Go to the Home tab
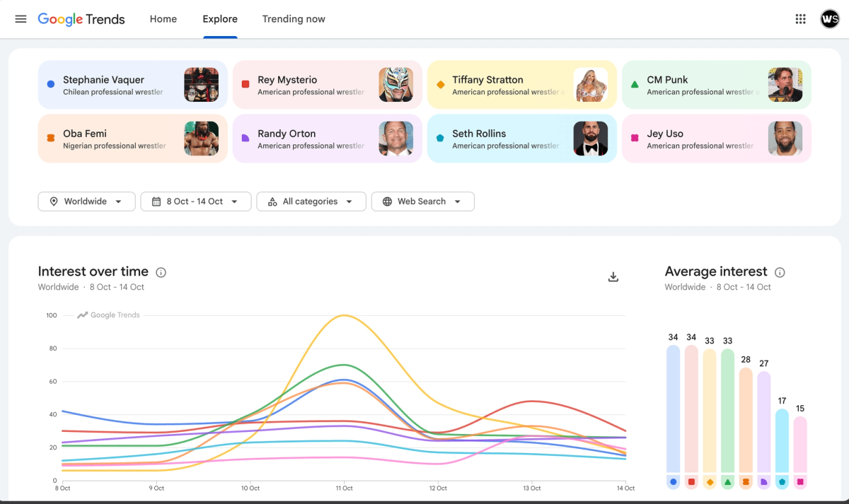 coord(163,19)
